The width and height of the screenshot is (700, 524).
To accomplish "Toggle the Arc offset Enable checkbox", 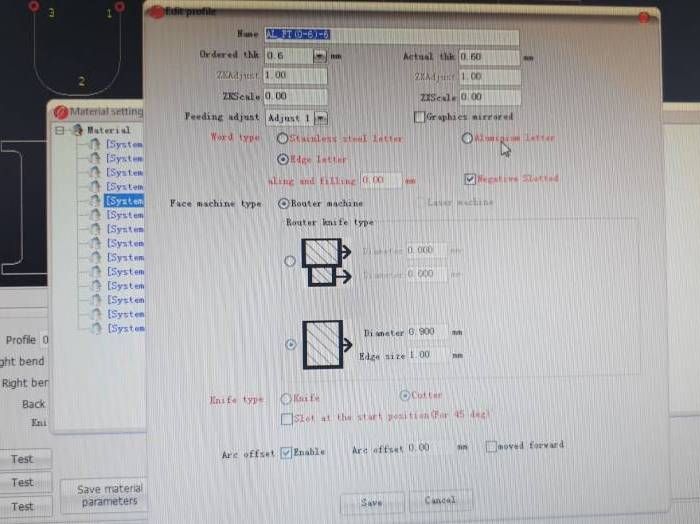I will click(x=286, y=453).
